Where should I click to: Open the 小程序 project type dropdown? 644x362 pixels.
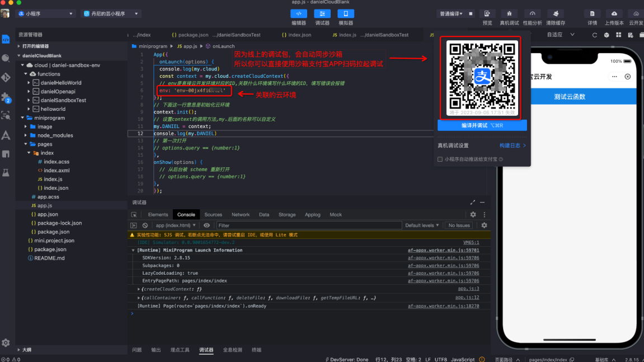coord(45,13)
